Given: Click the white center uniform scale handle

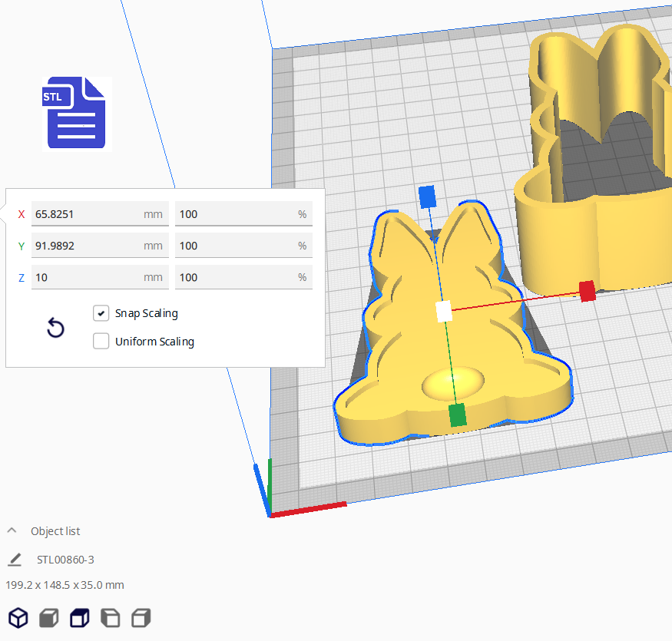Looking at the screenshot, I should tap(443, 311).
